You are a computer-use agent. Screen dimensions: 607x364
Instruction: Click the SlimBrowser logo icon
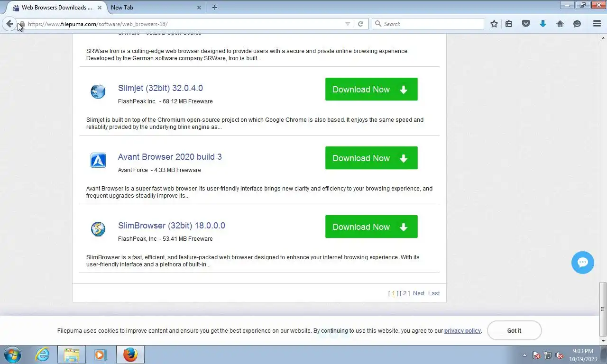tap(98, 229)
